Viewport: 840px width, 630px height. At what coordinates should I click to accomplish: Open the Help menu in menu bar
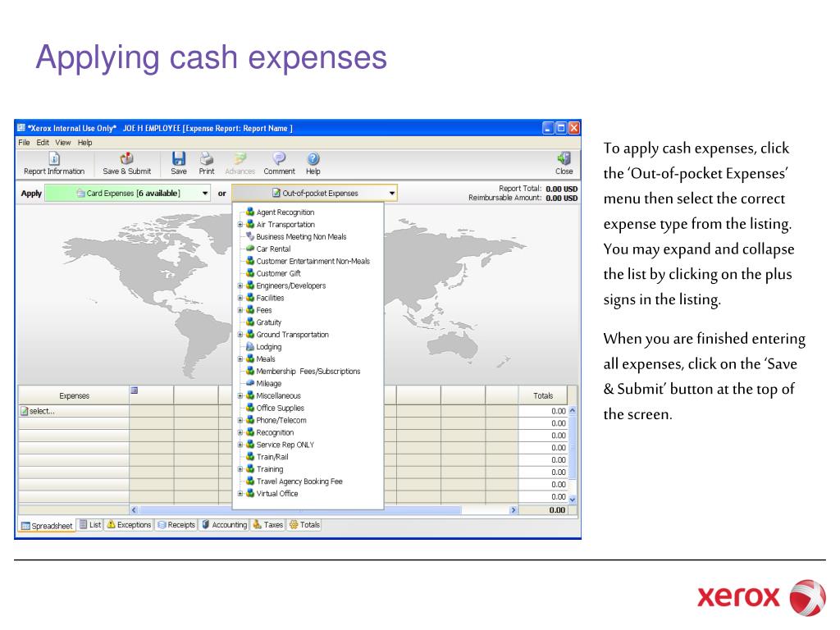84,143
